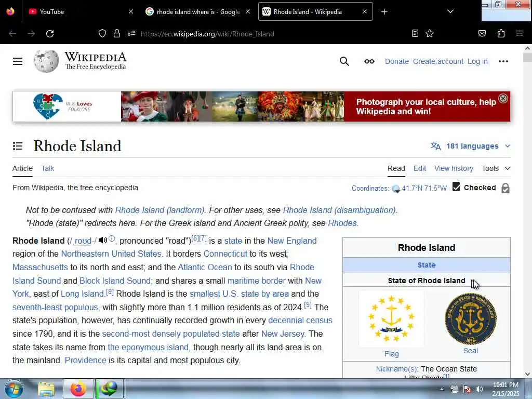Show hidden tray icons arrow

point(442,389)
